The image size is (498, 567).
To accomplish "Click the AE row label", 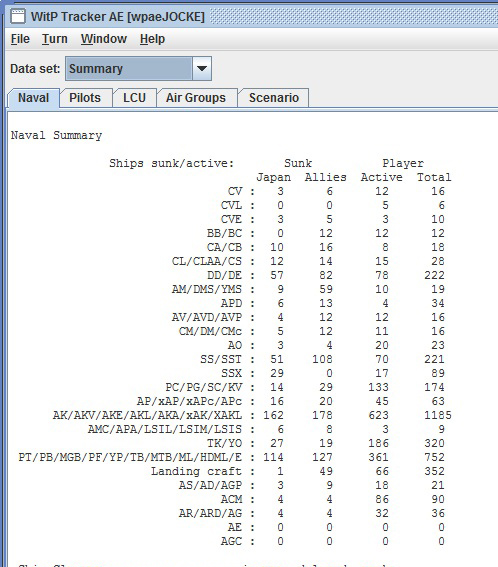I will coord(235,527).
